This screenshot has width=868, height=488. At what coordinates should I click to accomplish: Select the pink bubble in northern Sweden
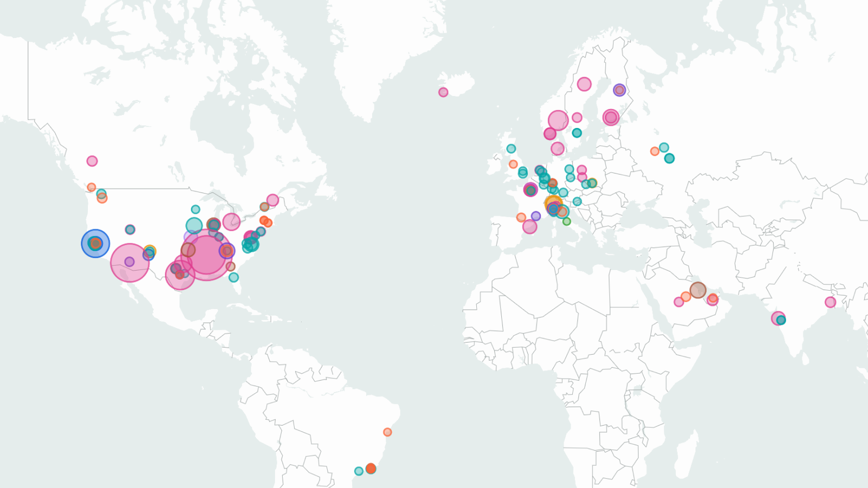pos(584,84)
